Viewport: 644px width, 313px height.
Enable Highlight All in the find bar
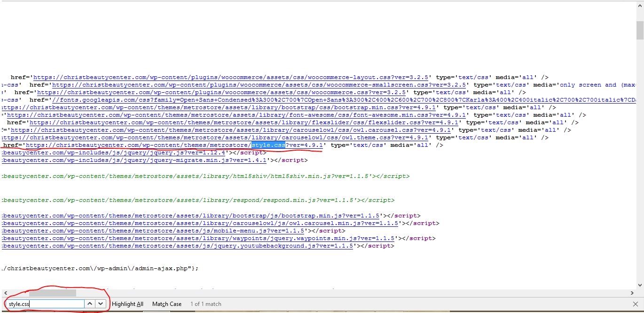coord(127,304)
